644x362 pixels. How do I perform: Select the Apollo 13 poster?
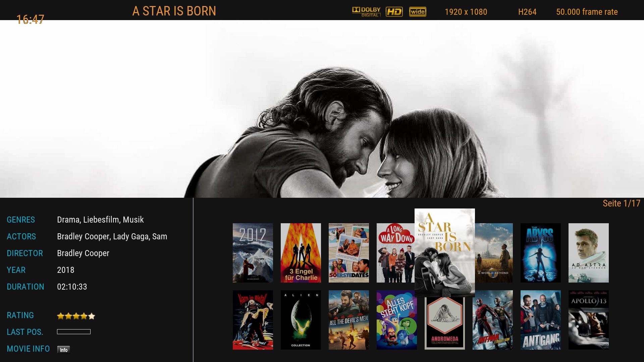[588, 320]
